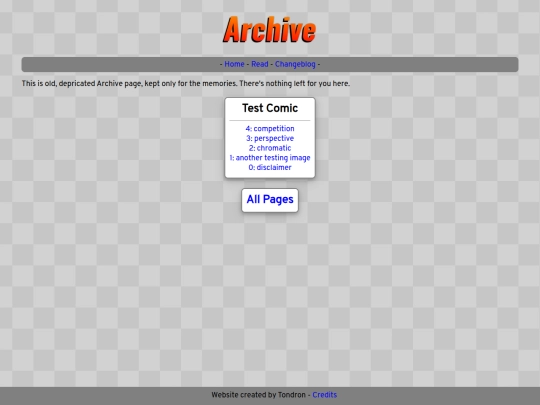Viewport: 540px width, 405px height.
Task: Open page 1: another testing image
Action: [x=270, y=158]
